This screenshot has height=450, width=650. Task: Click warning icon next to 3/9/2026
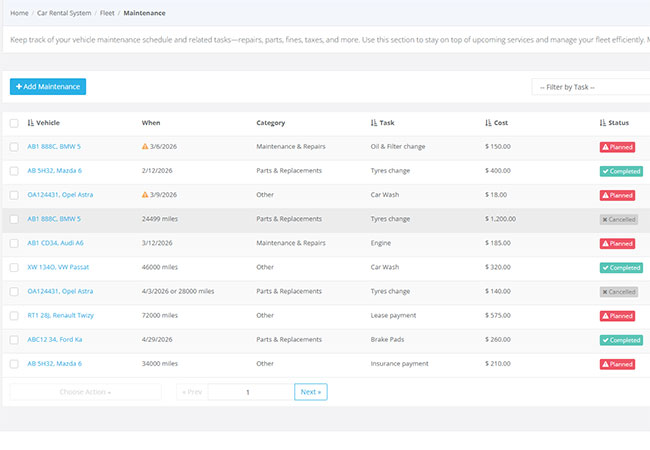point(145,194)
